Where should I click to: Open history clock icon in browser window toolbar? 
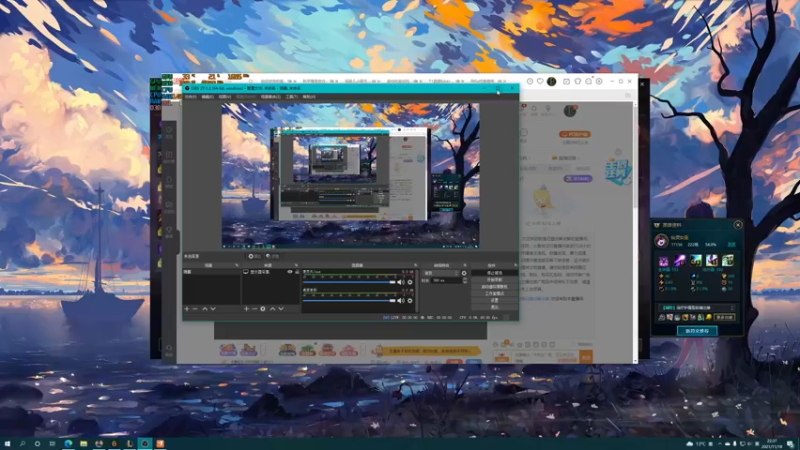530,81
